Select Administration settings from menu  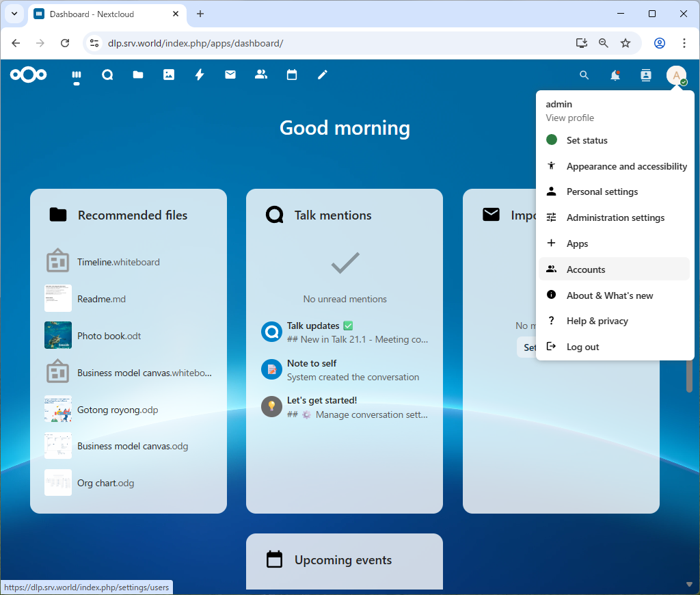click(x=615, y=217)
